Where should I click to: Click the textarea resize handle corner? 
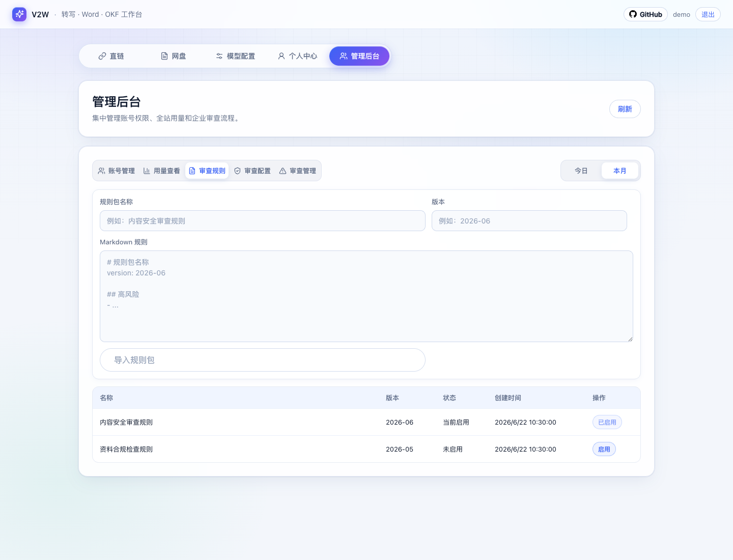click(x=630, y=339)
